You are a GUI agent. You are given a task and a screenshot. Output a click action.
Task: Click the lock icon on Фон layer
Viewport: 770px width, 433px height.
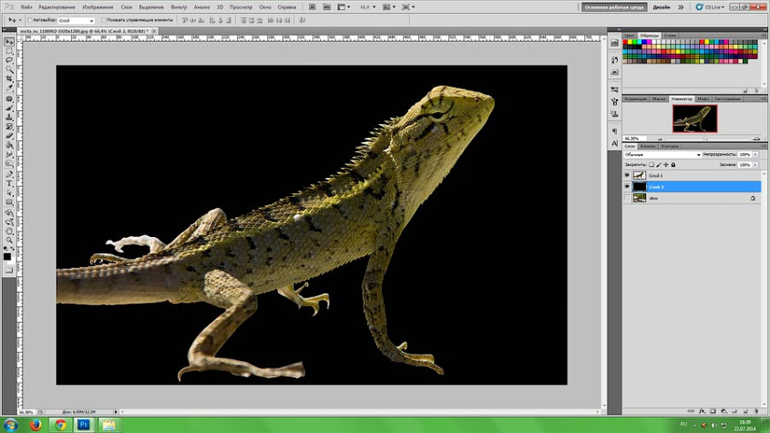click(753, 198)
